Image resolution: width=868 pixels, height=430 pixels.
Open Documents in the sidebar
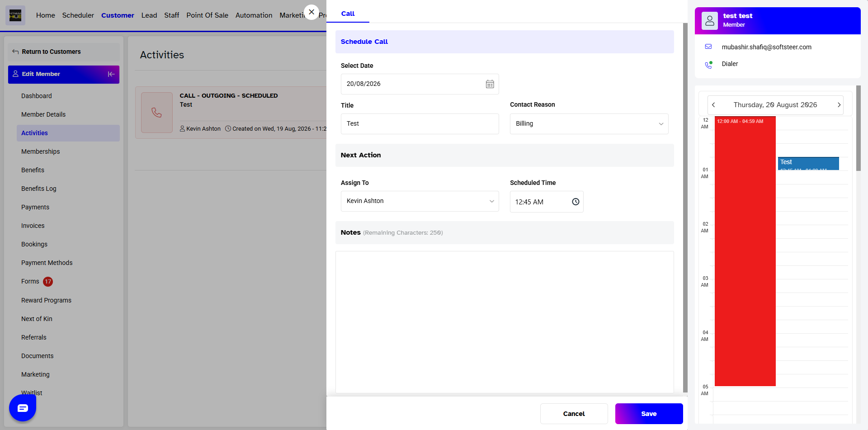38,356
